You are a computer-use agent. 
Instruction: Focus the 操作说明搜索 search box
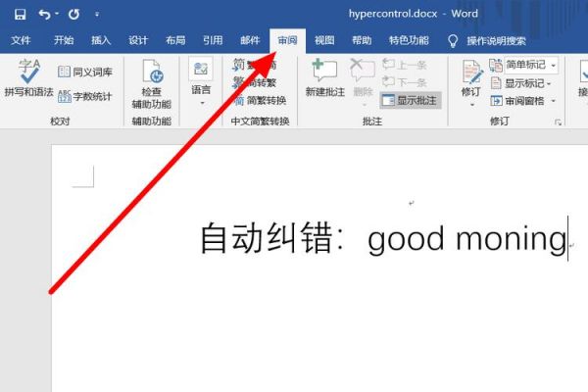[x=496, y=40]
